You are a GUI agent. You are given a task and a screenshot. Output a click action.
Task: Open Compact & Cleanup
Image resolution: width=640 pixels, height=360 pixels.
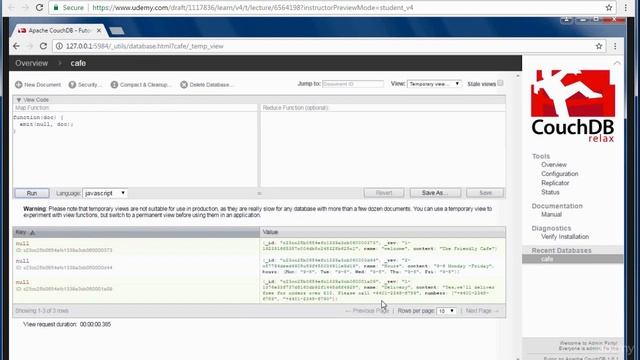click(x=141, y=84)
